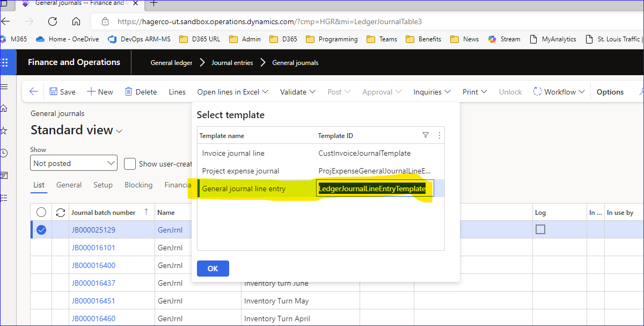
Task: Switch to General tab
Action: [69, 185]
